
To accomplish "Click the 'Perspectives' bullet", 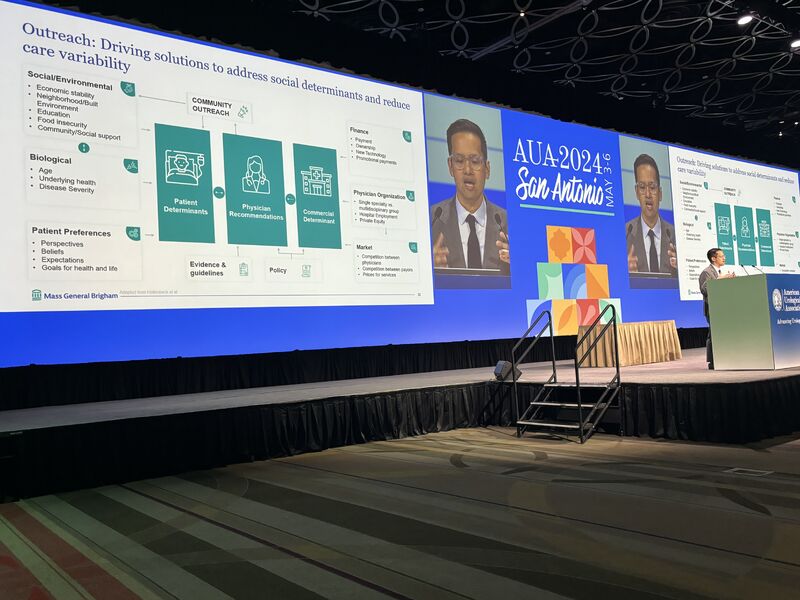I will pos(62,243).
